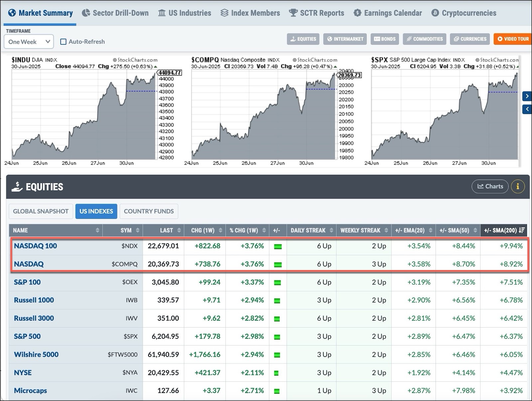Enable the Auto-Refresh checkbox

coord(63,42)
